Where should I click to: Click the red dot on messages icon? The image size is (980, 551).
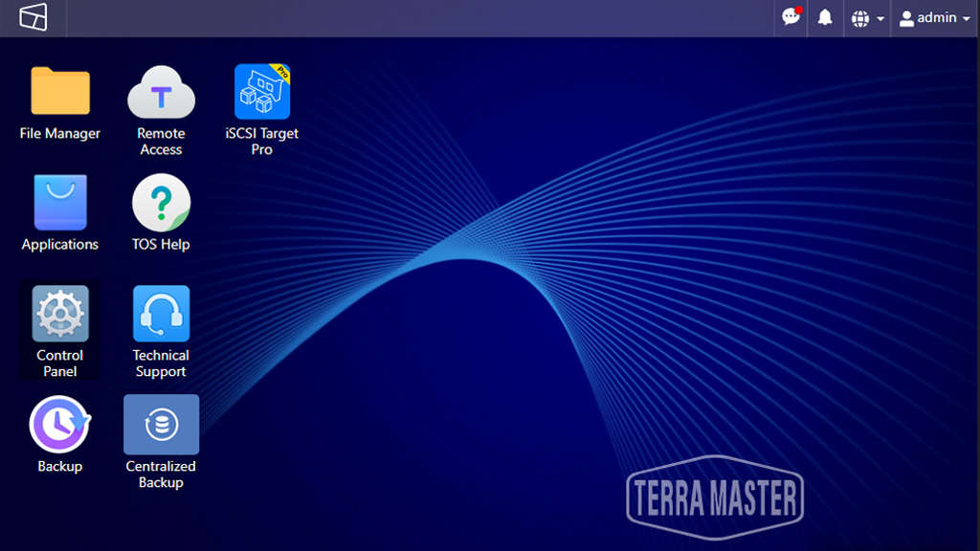[x=798, y=11]
